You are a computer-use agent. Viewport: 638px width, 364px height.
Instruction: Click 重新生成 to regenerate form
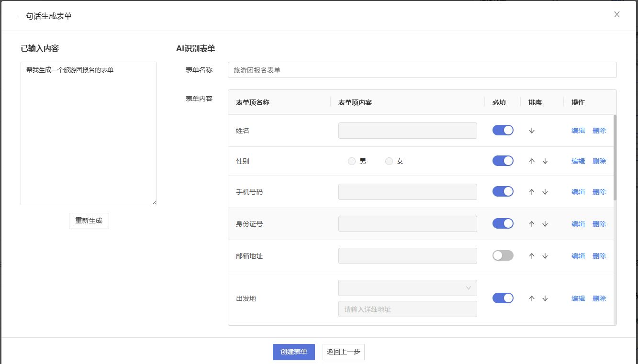(89, 221)
